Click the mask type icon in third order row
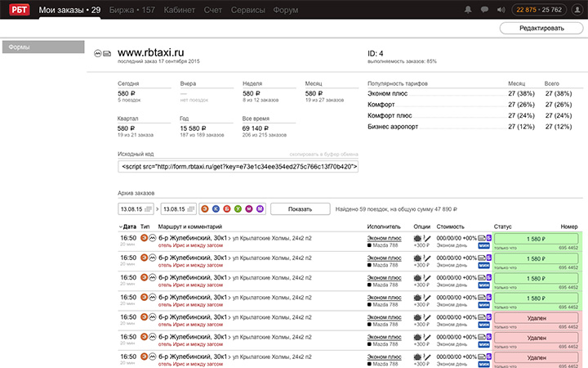Image resolution: width=588 pixels, height=368 pixels. 152,277
